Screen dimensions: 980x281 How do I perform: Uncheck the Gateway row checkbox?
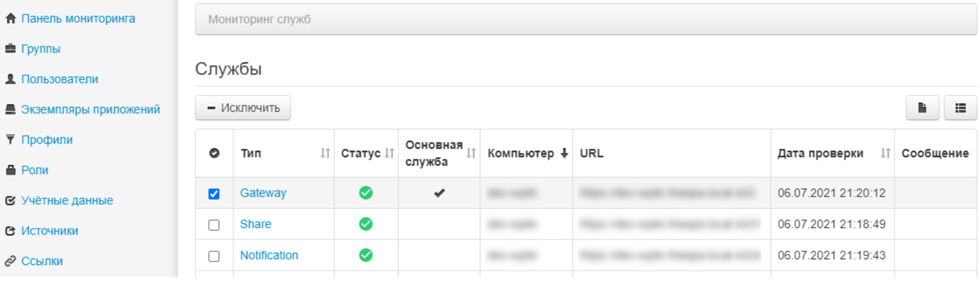click(x=214, y=193)
